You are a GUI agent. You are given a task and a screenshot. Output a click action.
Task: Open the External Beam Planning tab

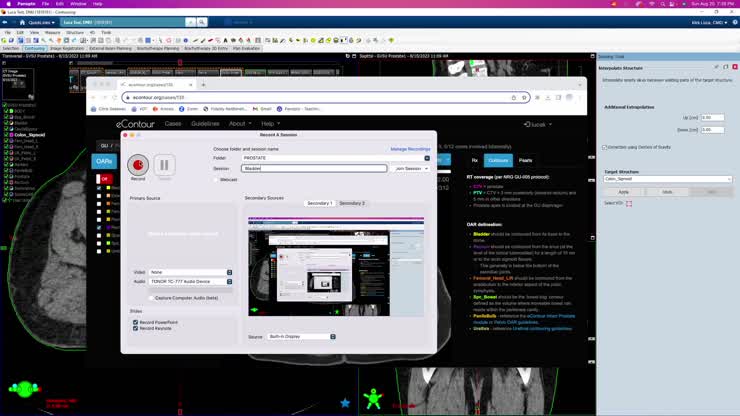coord(110,49)
